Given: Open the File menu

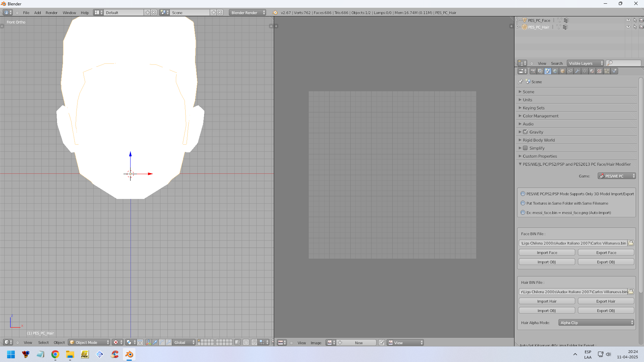Looking at the screenshot, I should coord(26,13).
